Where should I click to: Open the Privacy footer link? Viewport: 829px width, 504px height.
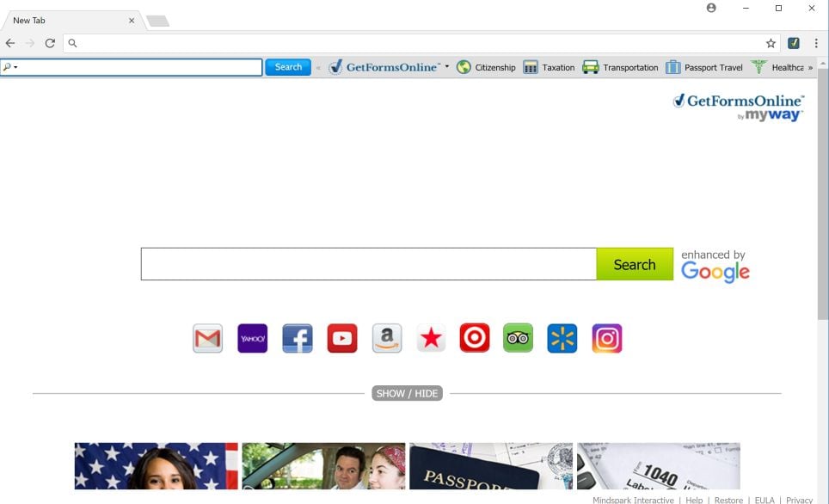pyautogui.click(x=800, y=500)
